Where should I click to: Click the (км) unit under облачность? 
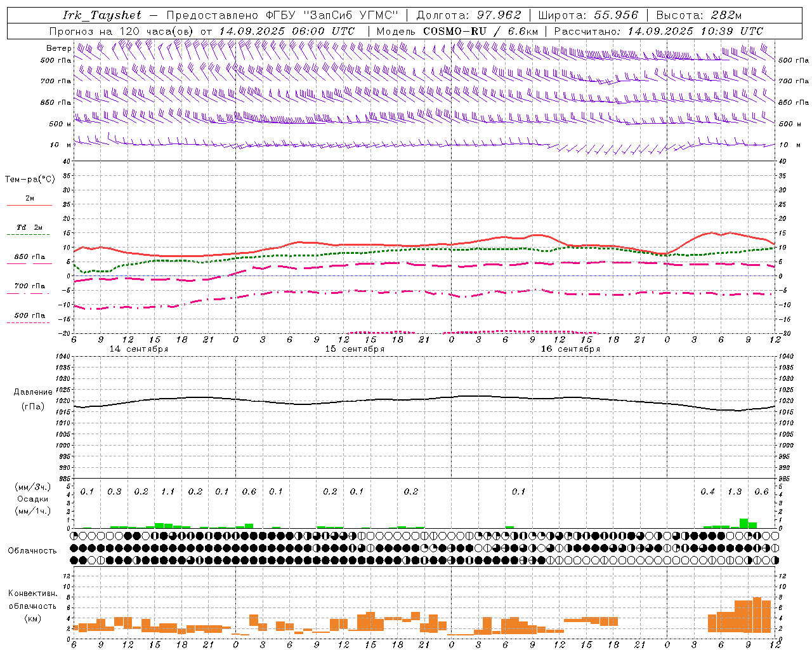tap(32, 618)
